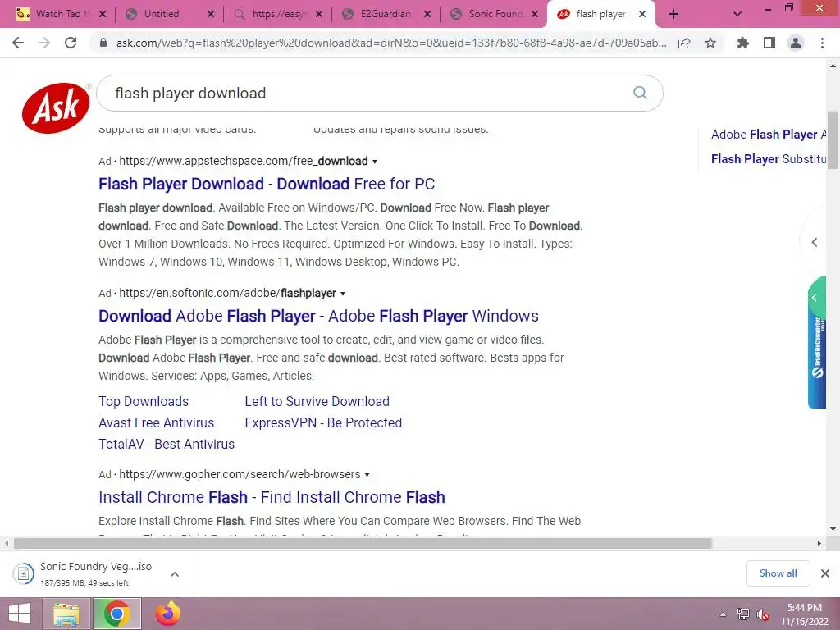Open the Windows Start menu
Image resolution: width=840 pixels, height=630 pixels.
(20, 614)
